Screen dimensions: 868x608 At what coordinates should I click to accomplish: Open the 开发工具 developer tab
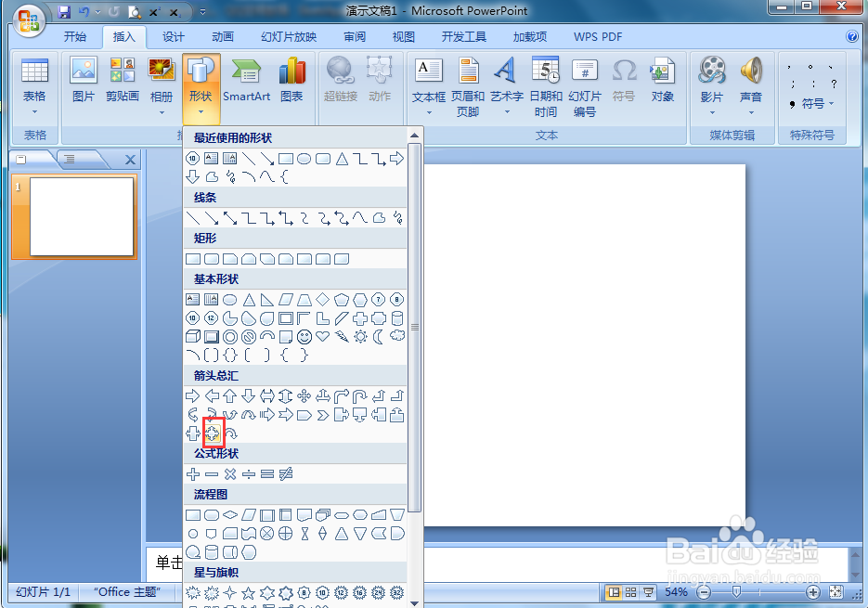click(x=464, y=37)
